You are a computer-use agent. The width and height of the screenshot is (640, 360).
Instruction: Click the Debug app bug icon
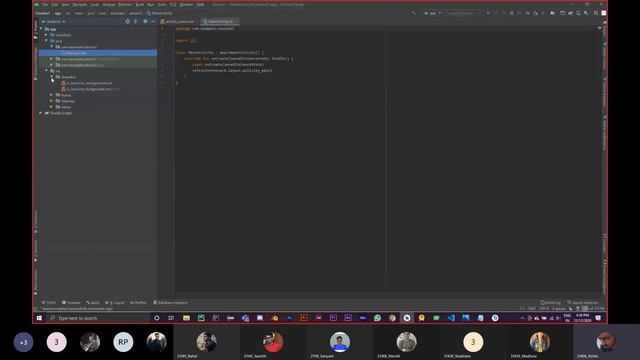tap(511, 13)
